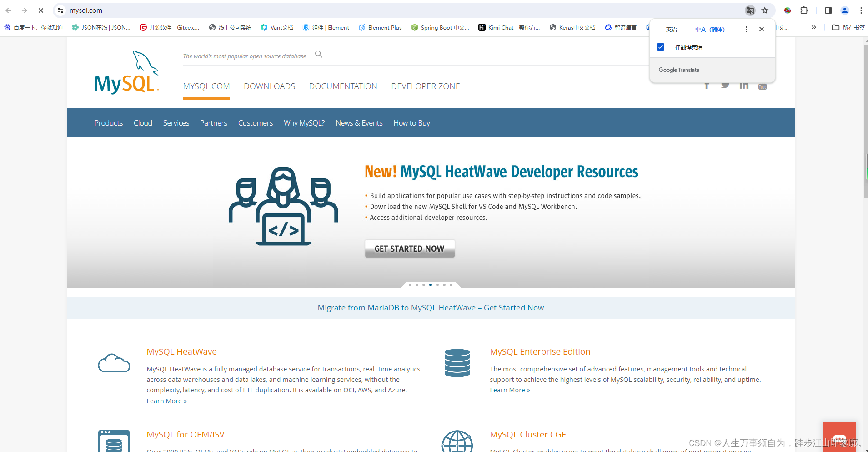This screenshot has height=452, width=868.
Task: Click the browser forward arrow
Action: point(25,10)
